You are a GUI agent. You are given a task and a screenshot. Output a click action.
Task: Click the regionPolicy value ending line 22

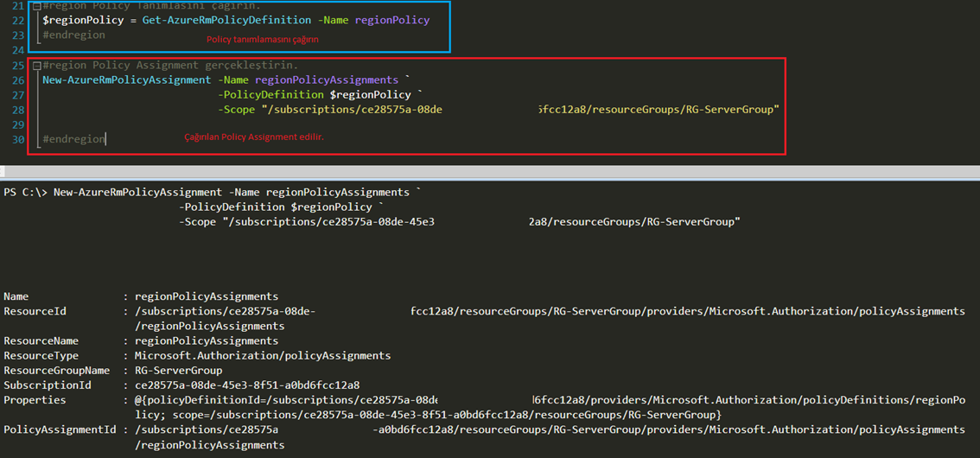pos(392,20)
